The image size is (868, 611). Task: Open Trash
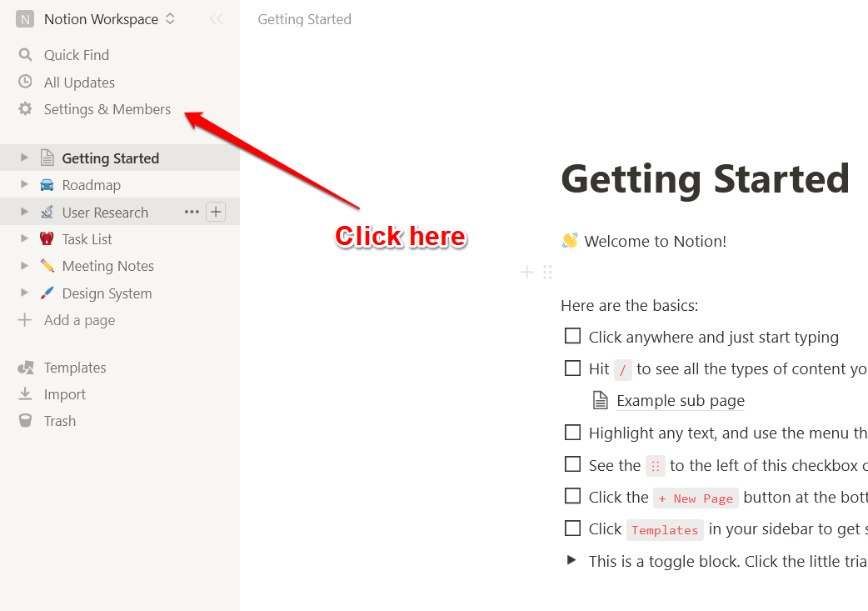pyautogui.click(x=60, y=421)
